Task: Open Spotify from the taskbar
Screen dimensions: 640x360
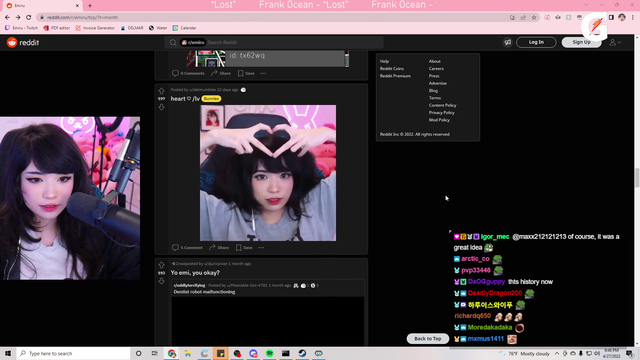Action: click(269, 353)
